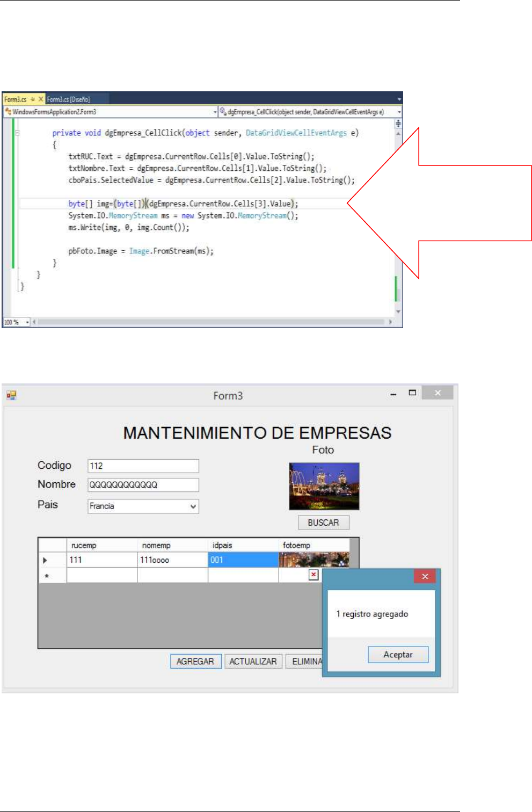Collapse the dgEmpresa_CellClick method outline

pos(17,133)
